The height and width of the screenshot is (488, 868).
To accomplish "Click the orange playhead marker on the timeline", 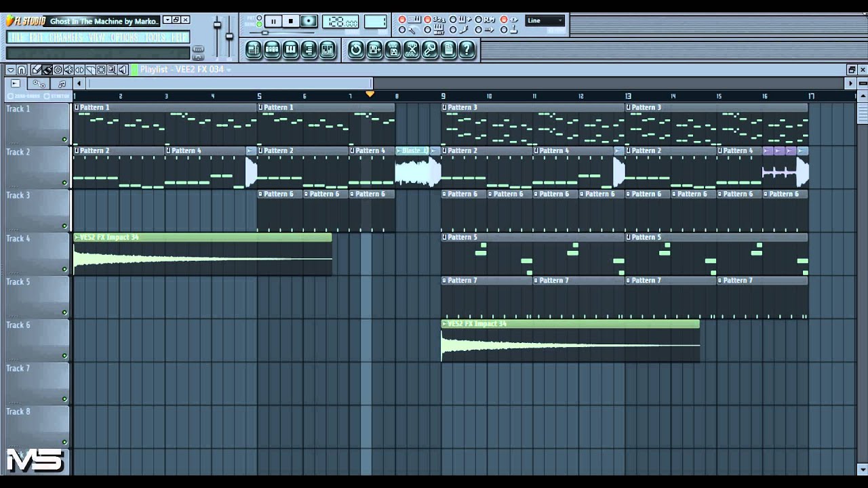I will tap(370, 94).
